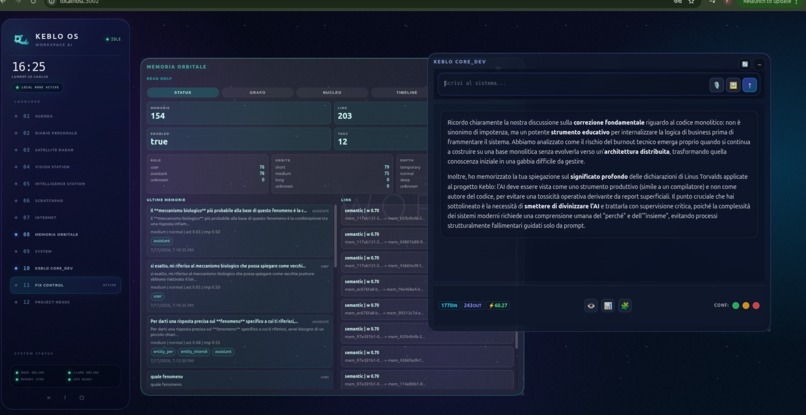Click the 243 OUT token badge

click(472, 305)
